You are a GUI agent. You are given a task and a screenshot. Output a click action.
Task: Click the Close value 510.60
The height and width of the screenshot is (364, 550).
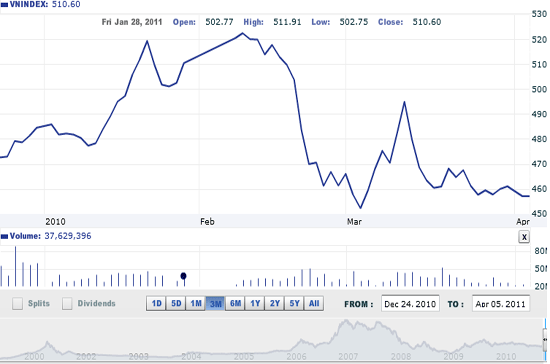427,22
